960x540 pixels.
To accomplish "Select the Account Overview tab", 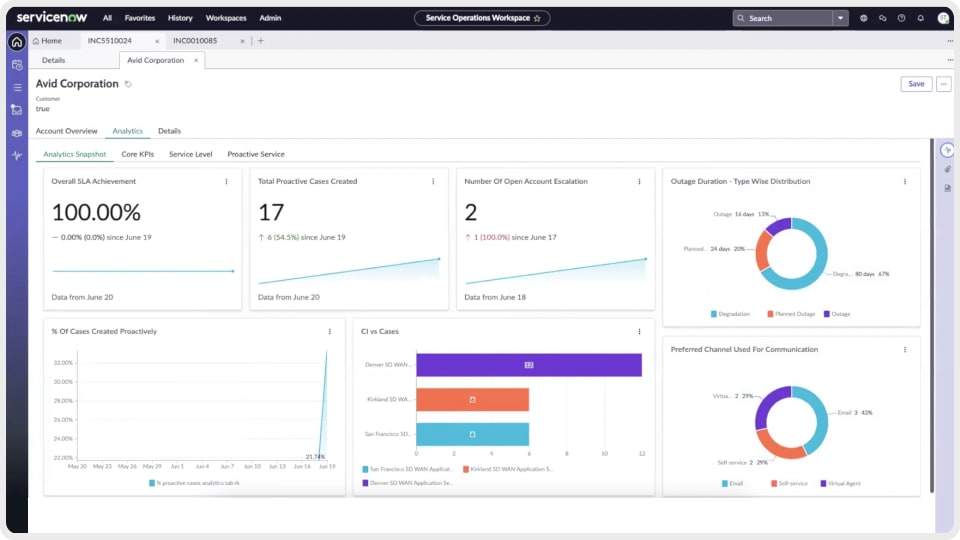I will pyautogui.click(x=66, y=131).
